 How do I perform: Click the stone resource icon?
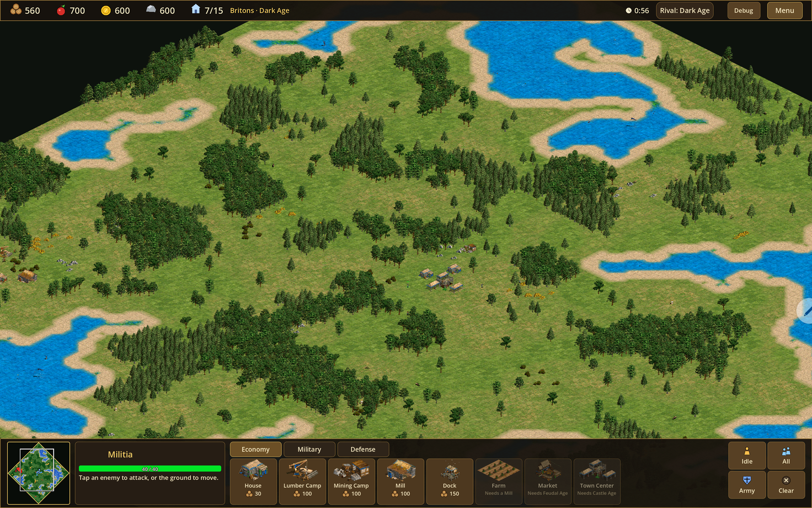coord(151,9)
